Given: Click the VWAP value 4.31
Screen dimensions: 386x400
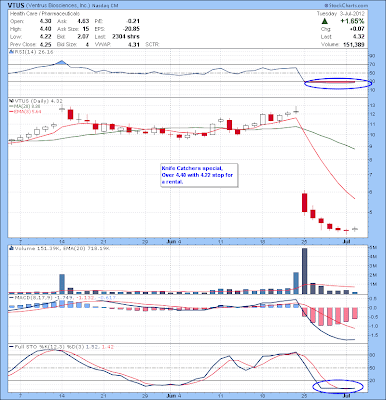Looking at the screenshot, I should pos(133,44).
